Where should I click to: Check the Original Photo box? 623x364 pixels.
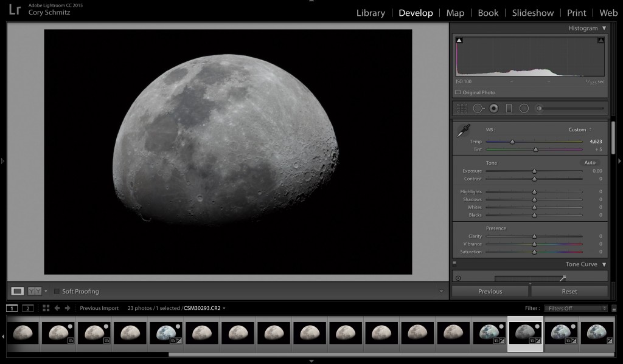(458, 92)
